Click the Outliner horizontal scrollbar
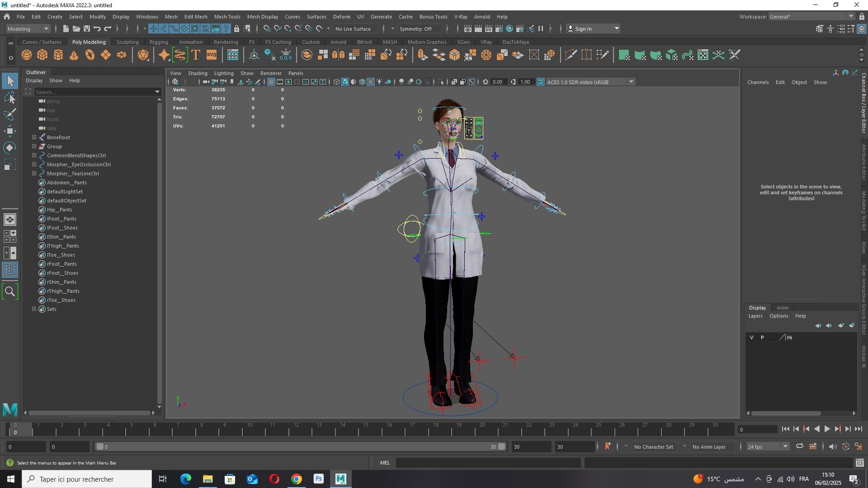This screenshot has height=488, width=868. point(89,413)
